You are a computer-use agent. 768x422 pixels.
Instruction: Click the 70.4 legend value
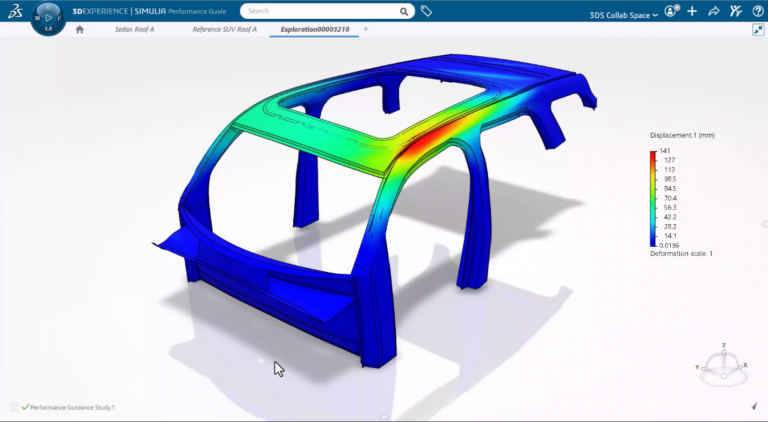[x=670, y=198]
